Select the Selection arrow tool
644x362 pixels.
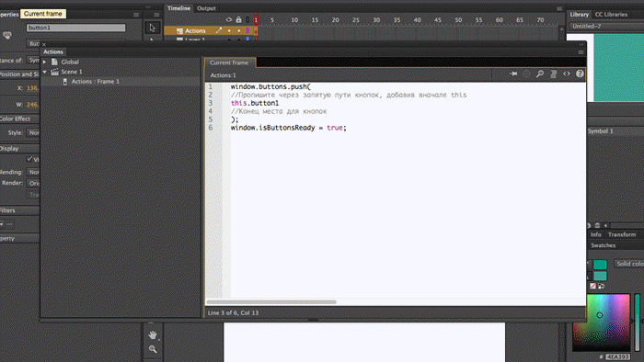click(153, 28)
